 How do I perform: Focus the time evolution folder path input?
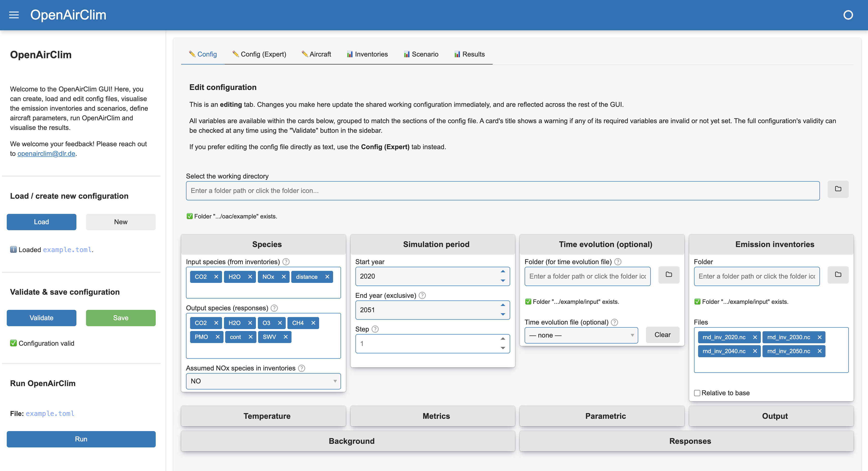(x=587, y=276)
